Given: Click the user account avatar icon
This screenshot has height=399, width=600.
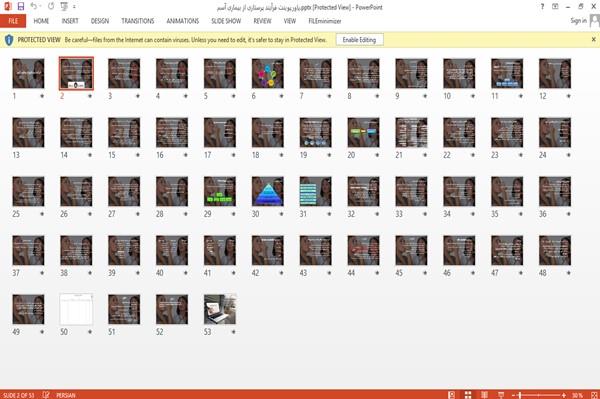Looking at the screenshot, I should tap(595, 21).
